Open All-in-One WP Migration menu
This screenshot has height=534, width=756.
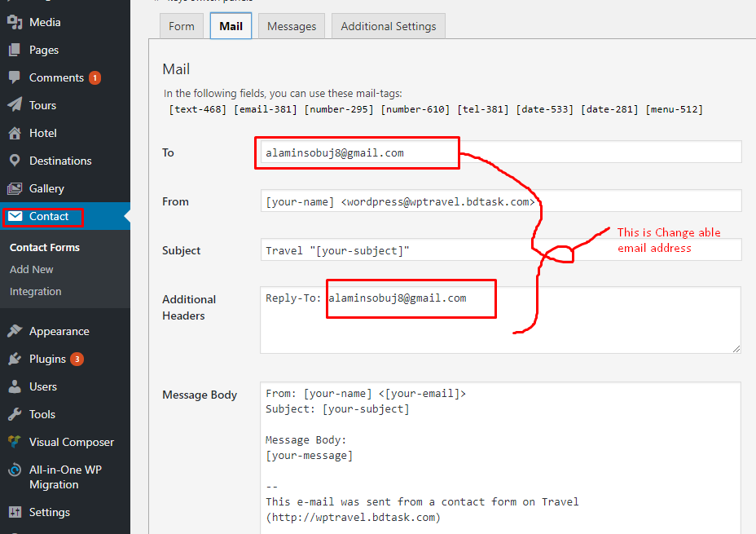pos(65,477)
